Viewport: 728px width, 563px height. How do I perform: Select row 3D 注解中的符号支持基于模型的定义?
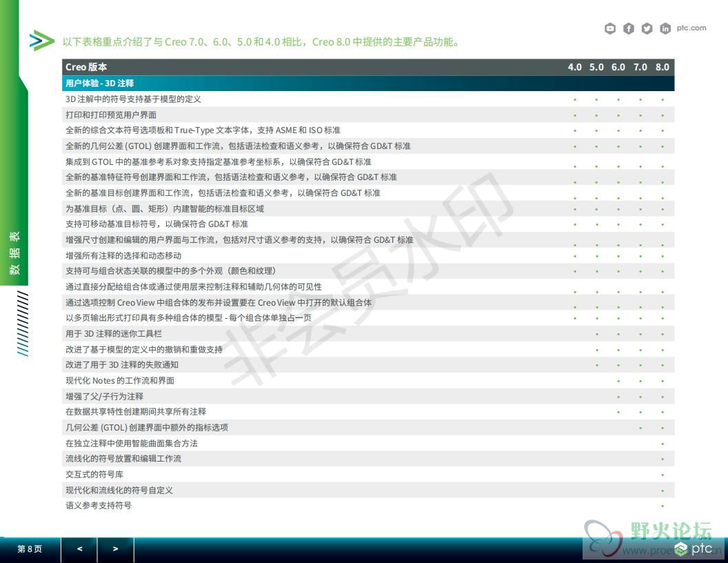(x=368, y=99)
